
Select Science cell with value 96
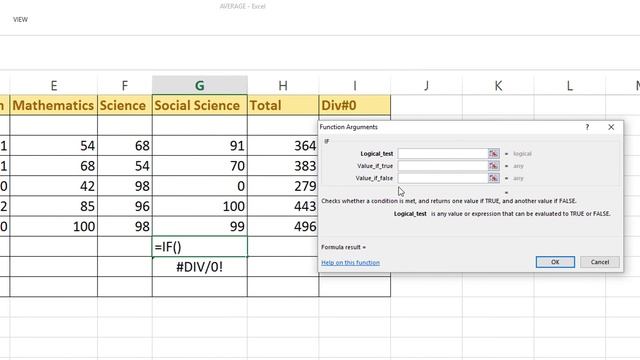pyautogui.click(x=125, y=206)
